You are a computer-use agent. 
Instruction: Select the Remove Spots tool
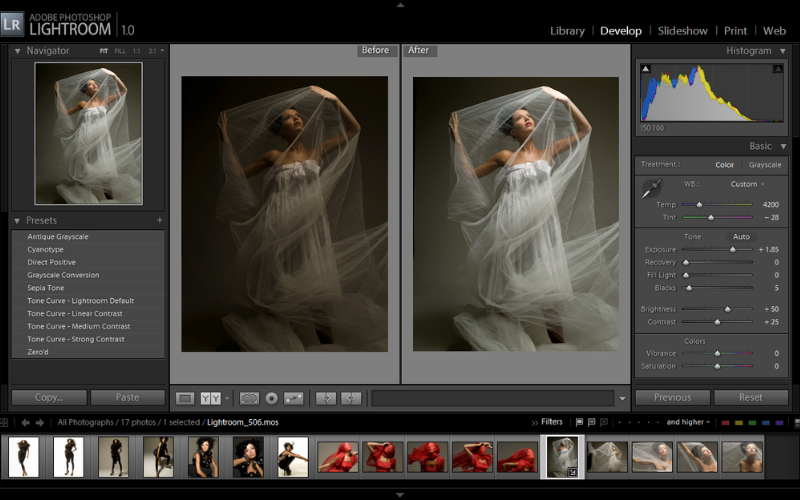[293, 398]
